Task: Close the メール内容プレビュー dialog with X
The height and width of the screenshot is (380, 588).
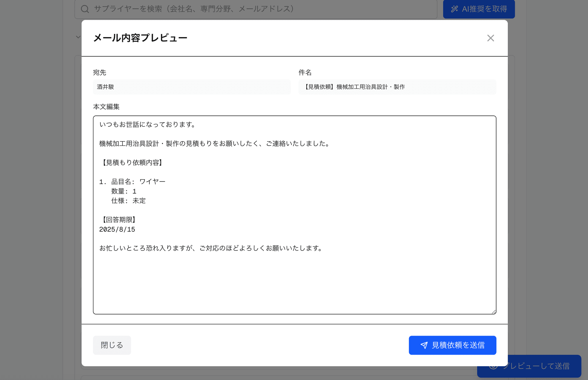Action: point(491,38)
